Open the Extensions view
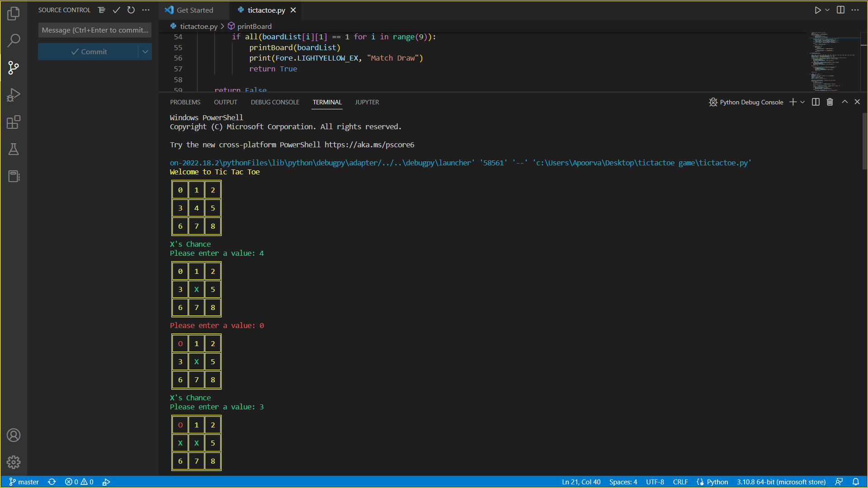Viewport: 868px width, 488px height. [x=14, y=122]
